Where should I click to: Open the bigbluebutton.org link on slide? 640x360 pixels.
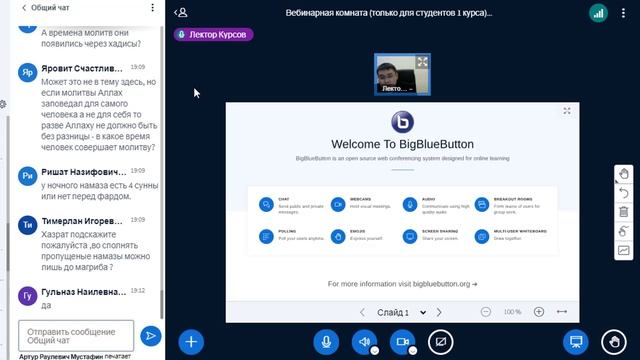tap(445, 284)
